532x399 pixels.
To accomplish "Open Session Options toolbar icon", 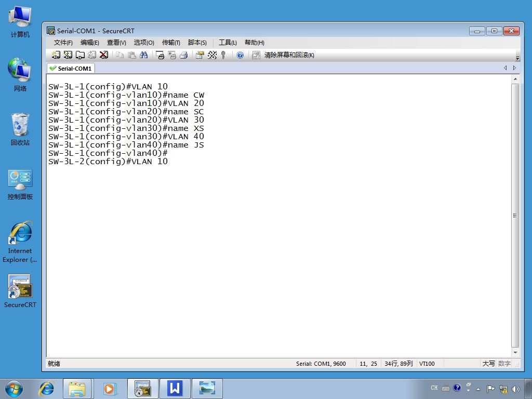I will (200, 55).
